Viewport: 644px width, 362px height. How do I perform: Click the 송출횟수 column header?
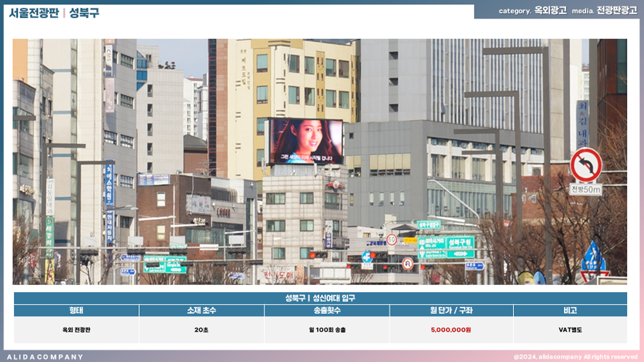326,310
